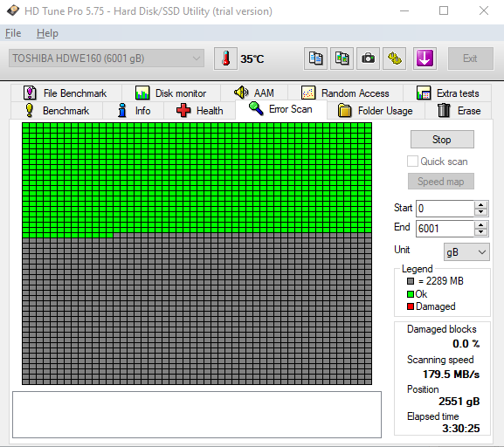Copy screenshot to clipboard icon
The image size is (504, 447).
click(x=342, y=58)
